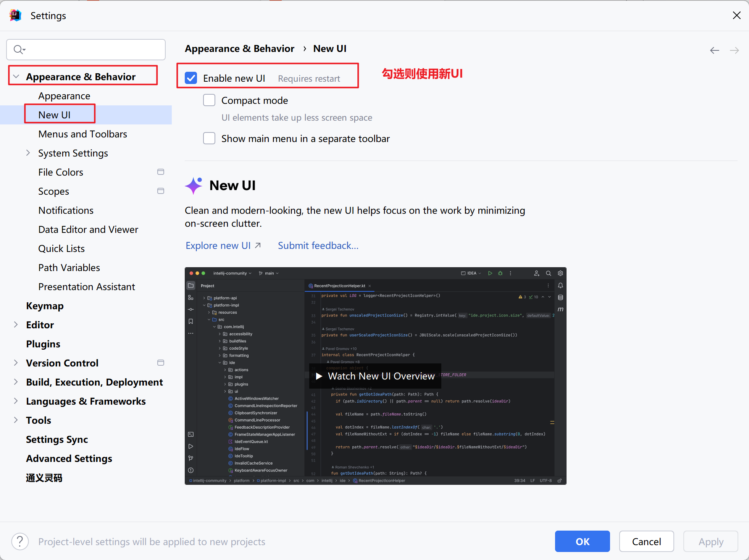The height and width of the screenshot is (560, 749).
Task: Click the Apply button
Action: pos(711,541)
